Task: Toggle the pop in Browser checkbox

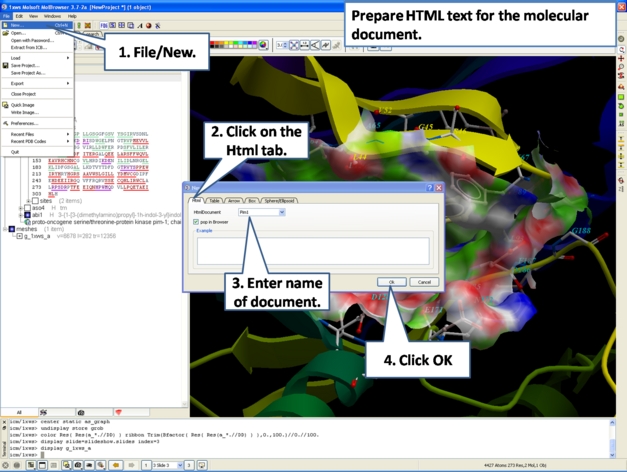Action: point(197,221)
